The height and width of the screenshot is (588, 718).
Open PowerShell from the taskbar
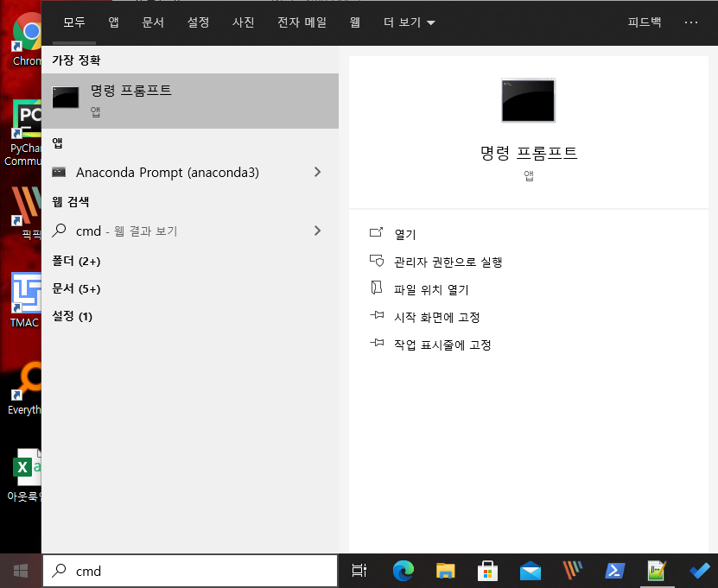point(614,571)
